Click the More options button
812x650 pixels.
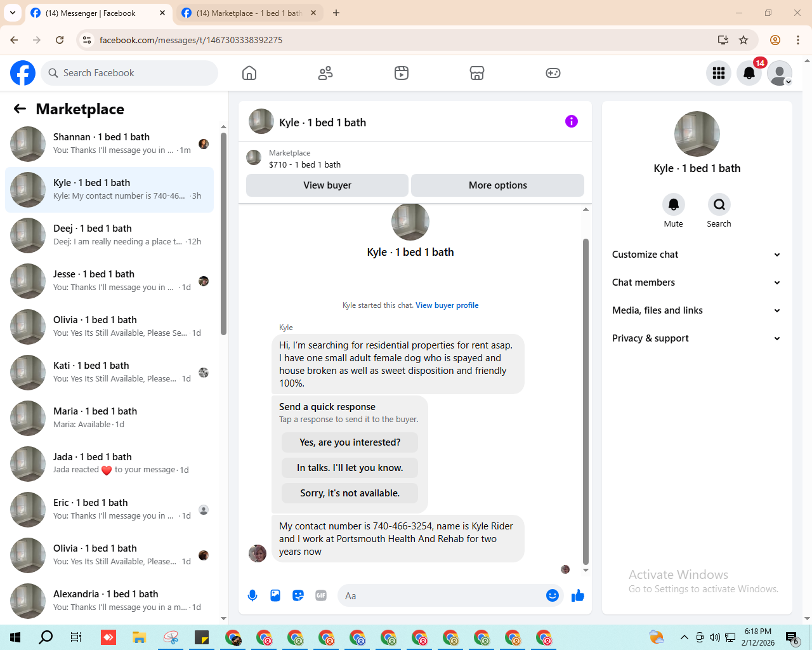tap(498, 185)
